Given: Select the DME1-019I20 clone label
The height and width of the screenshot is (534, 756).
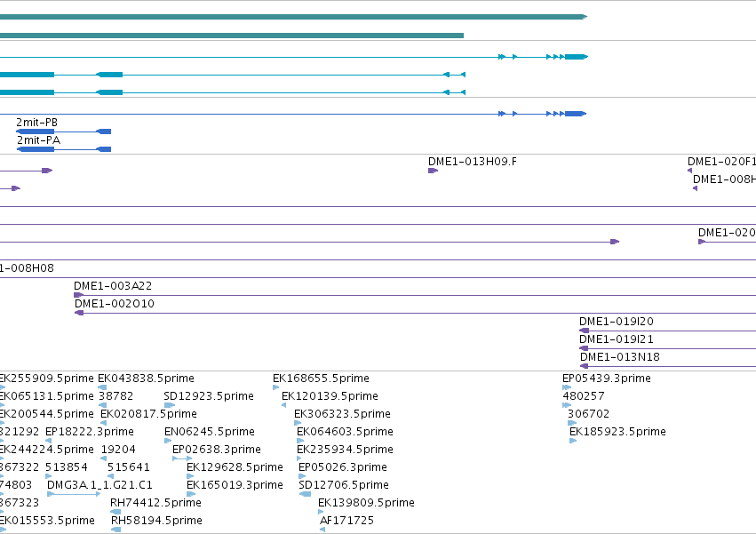Looking at the screenshot, I should pos(617,322).
